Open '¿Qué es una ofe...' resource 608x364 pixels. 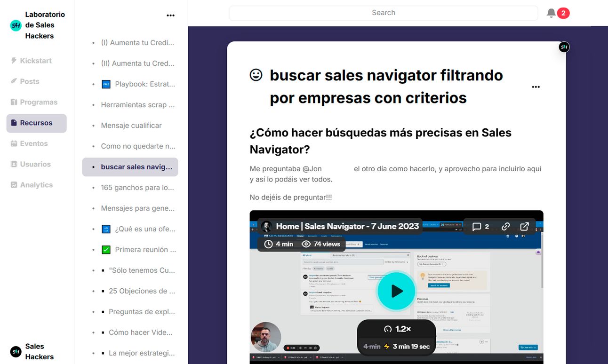tap(145, 229)
